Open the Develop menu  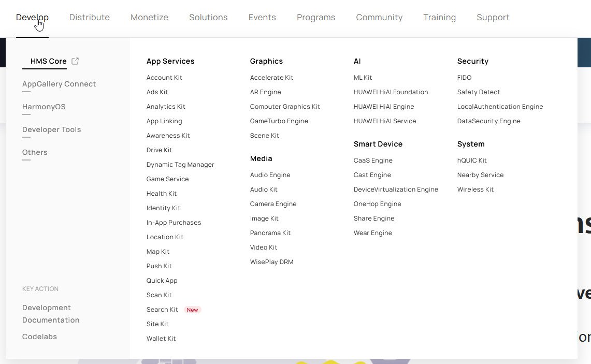[x=32, y=17]
